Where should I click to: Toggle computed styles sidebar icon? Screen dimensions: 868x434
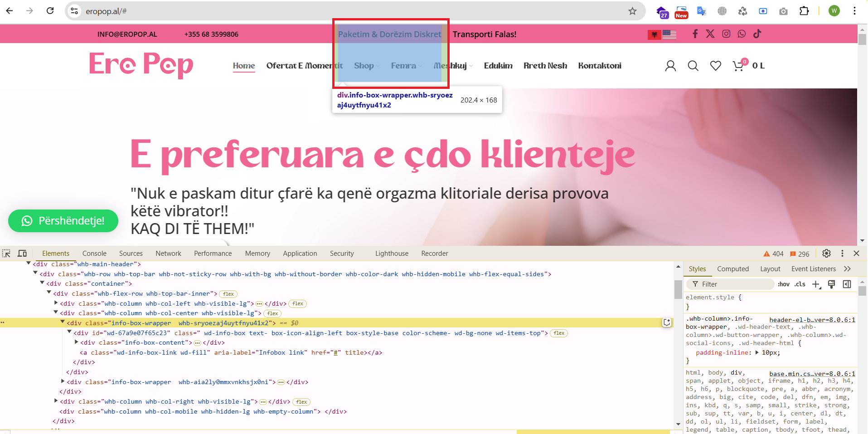[847, 284]
